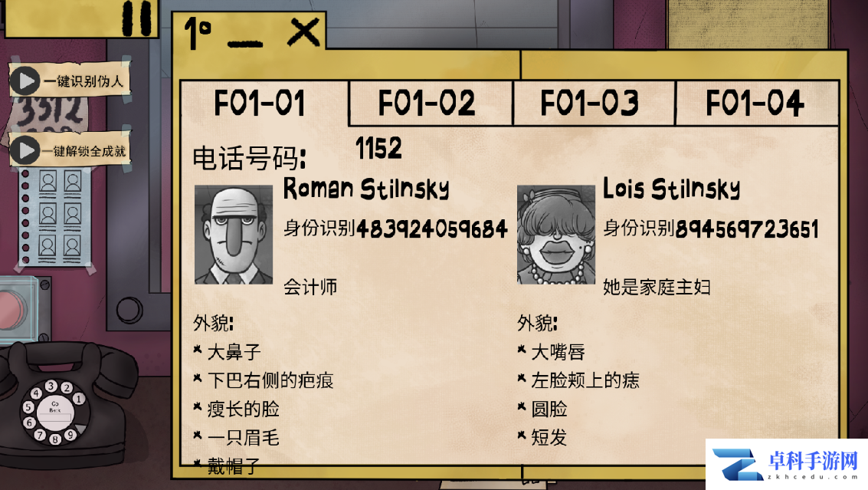Click the phone number 1152
The height and width of the screenshot is (490, 868).
(x=378, y=149)
